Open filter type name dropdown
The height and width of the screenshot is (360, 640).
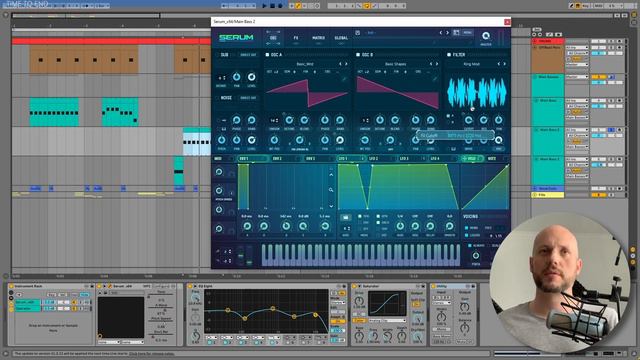click(x=471, y=64)
